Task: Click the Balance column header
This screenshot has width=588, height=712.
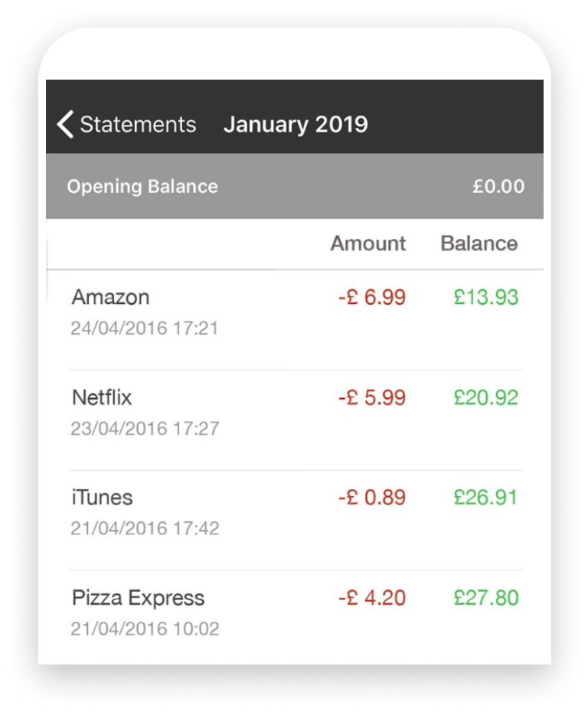Action: coord(479,243)
